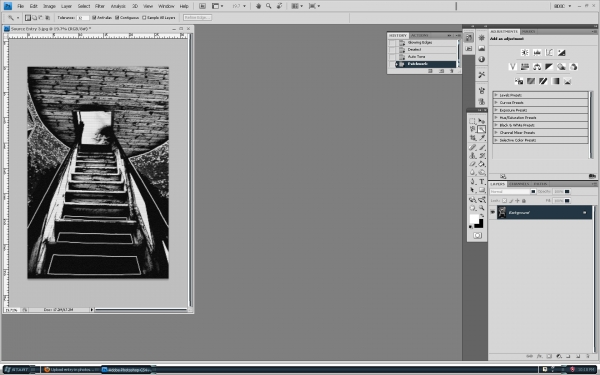This screenshot has width=600, height=375.
Task: Toggle Quick Mask mode button
Action: point(477,235)
